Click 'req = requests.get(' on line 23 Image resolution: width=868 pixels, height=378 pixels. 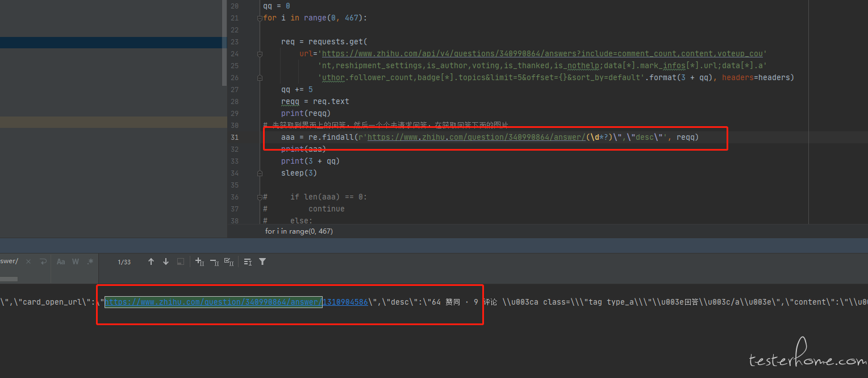(x=324, y=42)
